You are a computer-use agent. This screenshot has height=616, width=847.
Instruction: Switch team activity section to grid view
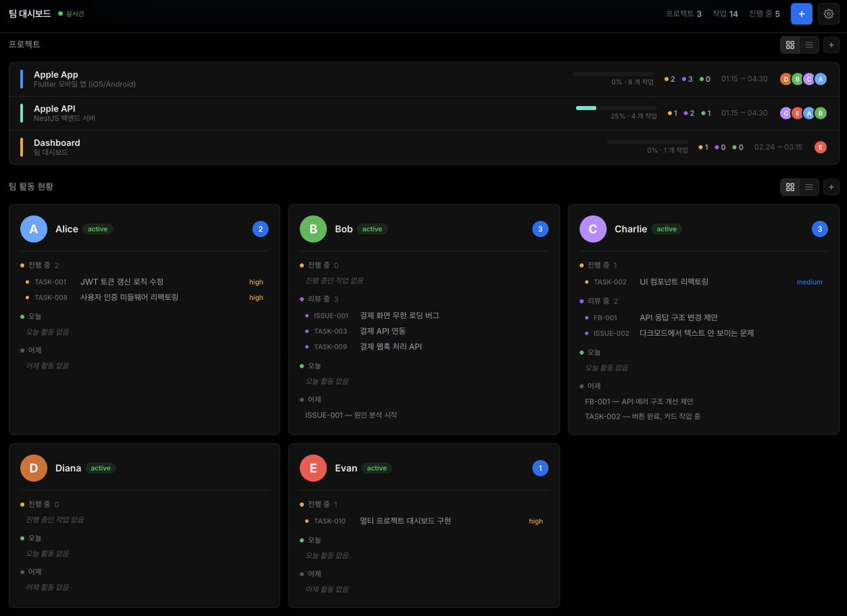[x=790, y=187]
